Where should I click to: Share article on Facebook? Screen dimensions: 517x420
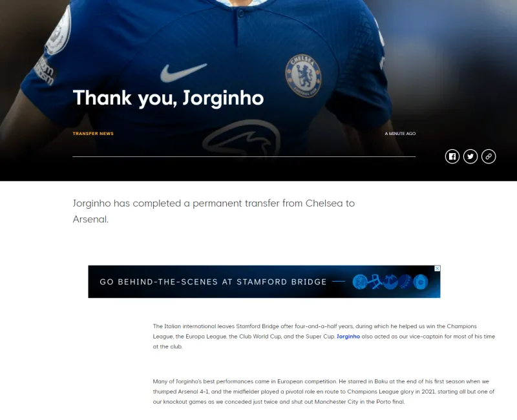click(x=452, y=156)
